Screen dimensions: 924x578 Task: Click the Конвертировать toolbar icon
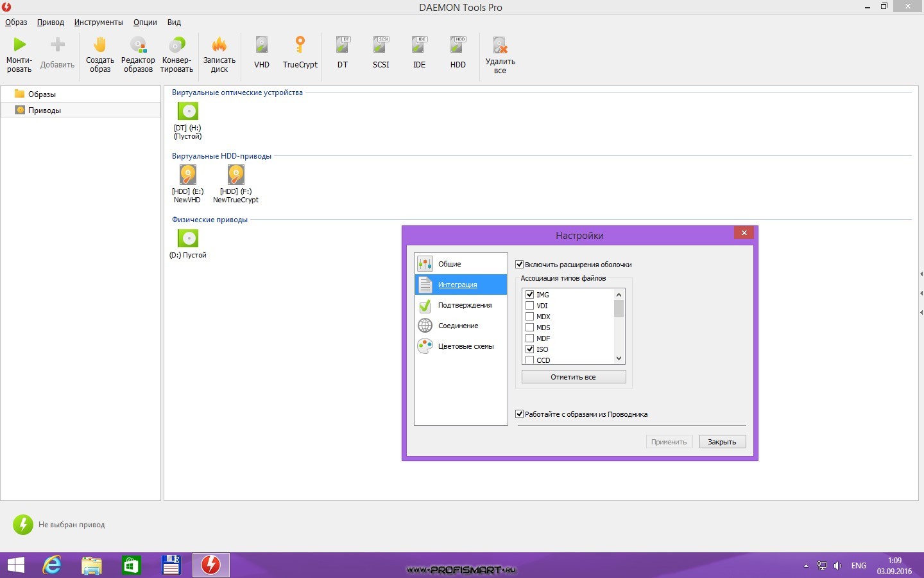pyautogui.click(x=176, y=44)
